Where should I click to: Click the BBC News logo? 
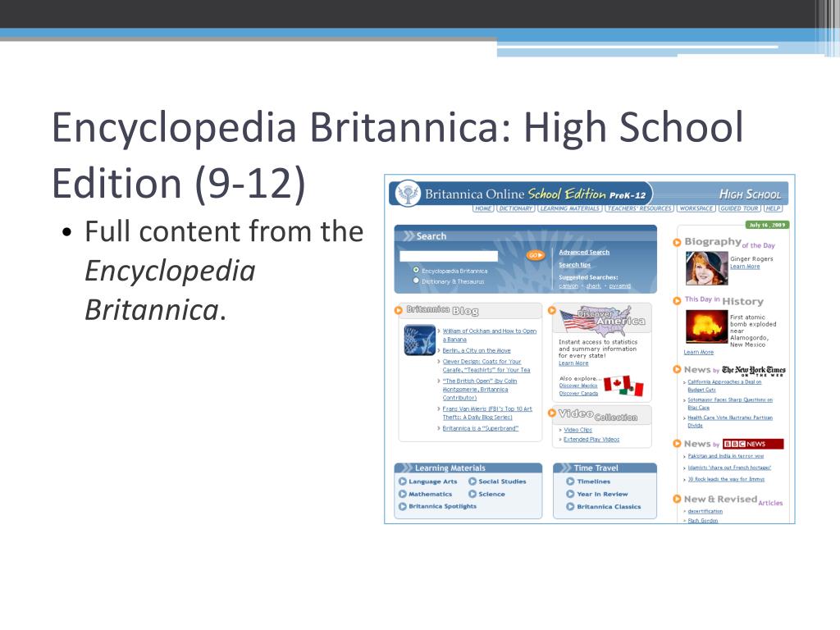(753, 444)
